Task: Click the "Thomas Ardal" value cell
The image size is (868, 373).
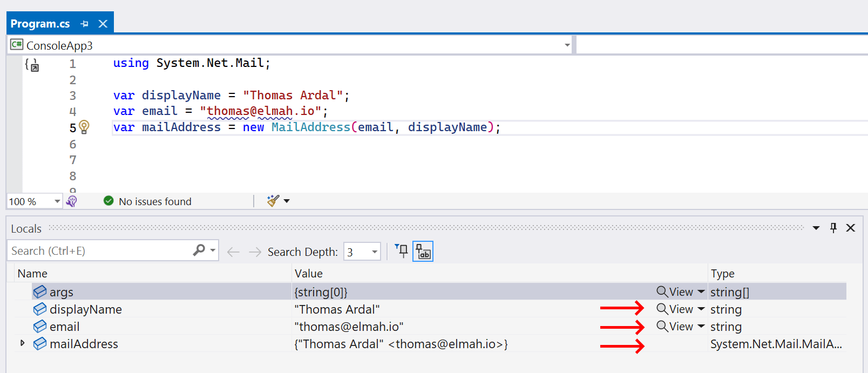Action: pyautogui.click(x=337, y=309)
